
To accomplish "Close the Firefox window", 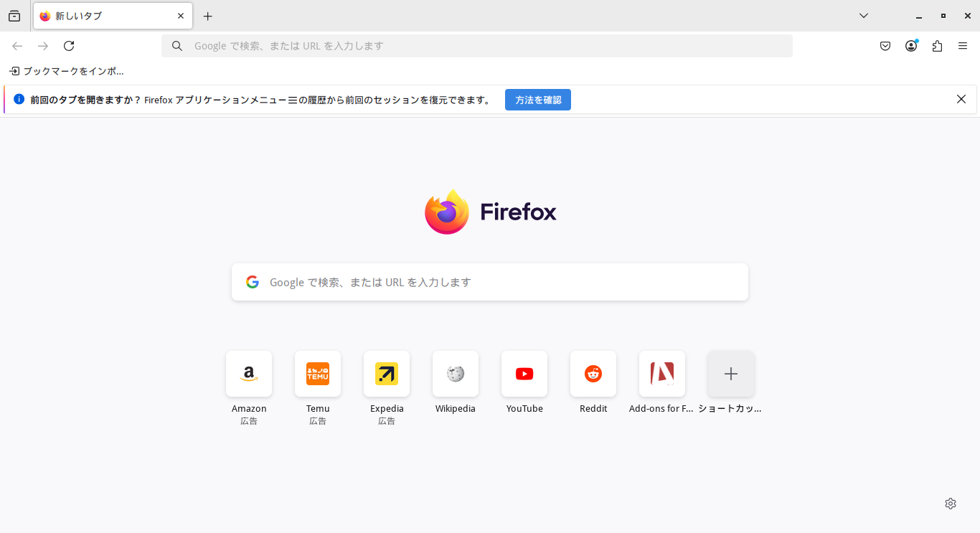I will point(968,16).
